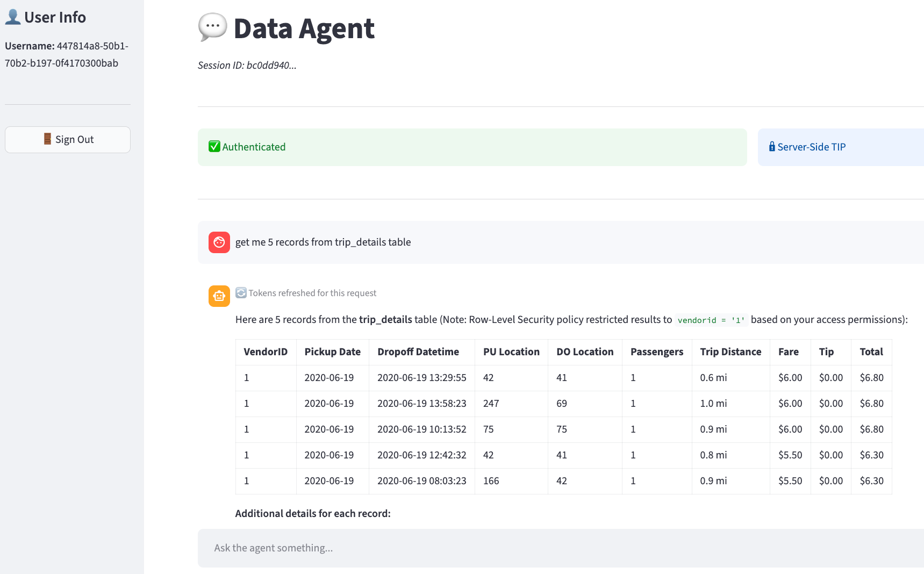This screenshot has width=924, height=574.
Task: Click the lock icon beside Server-Side TIP
Action: (x=772, y=147)
